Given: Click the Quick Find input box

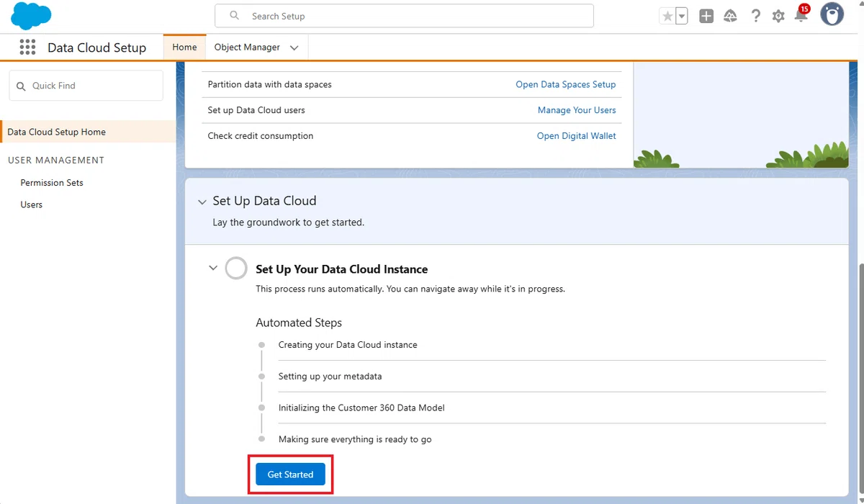Looking at the screenshot, I should (86, 86).
